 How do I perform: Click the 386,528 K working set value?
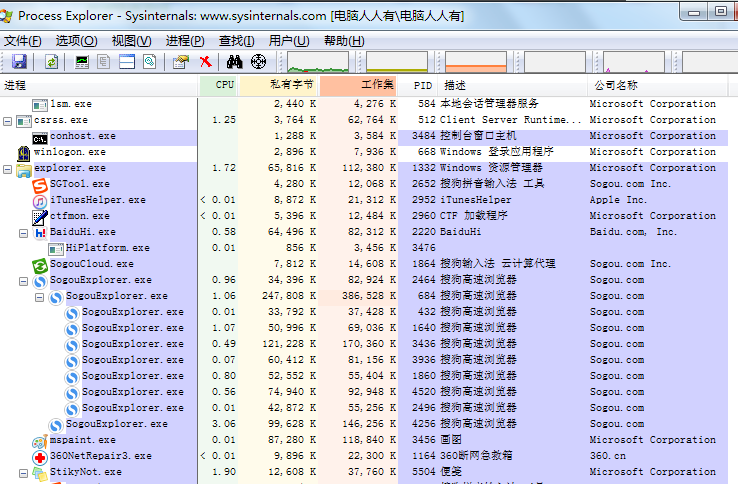pyautogui.click(x=369, y=296)
